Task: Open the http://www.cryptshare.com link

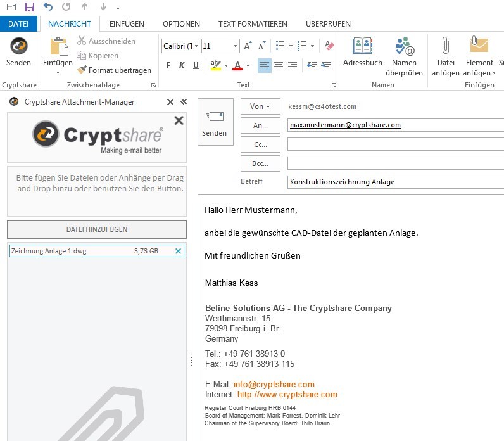Action: 287,395
